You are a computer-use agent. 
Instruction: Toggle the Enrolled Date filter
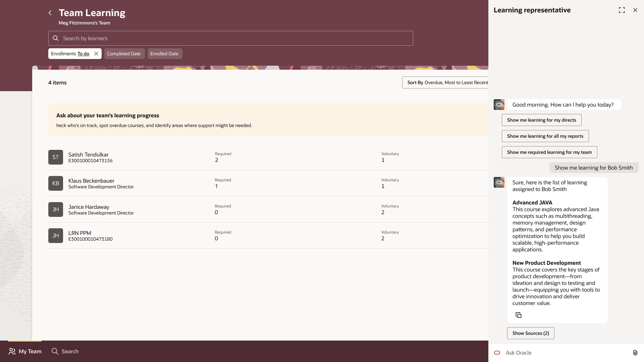(x=164, y=54)
